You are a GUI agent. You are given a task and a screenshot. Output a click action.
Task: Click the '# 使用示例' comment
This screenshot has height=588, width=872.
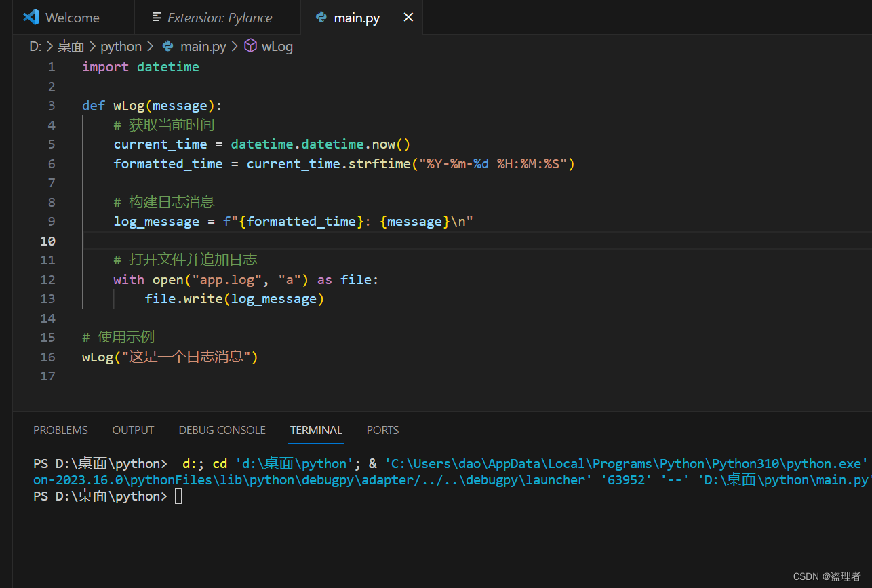point(118,337)
